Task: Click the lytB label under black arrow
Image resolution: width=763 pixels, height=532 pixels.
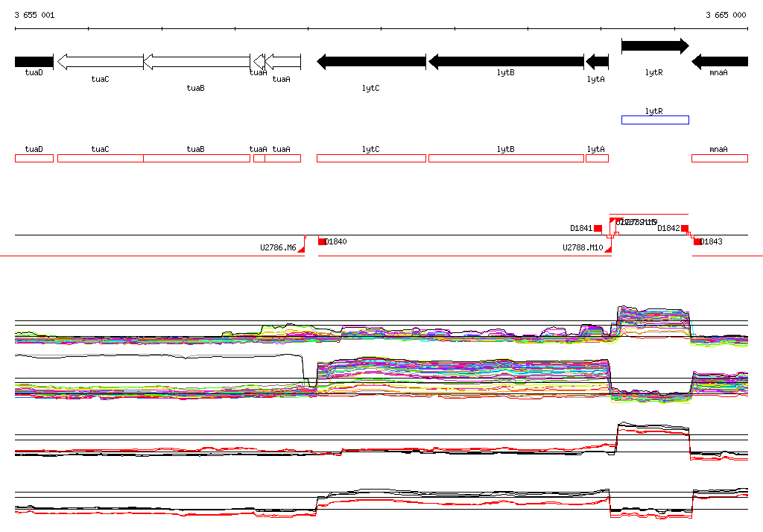Action: click(506, 72)
